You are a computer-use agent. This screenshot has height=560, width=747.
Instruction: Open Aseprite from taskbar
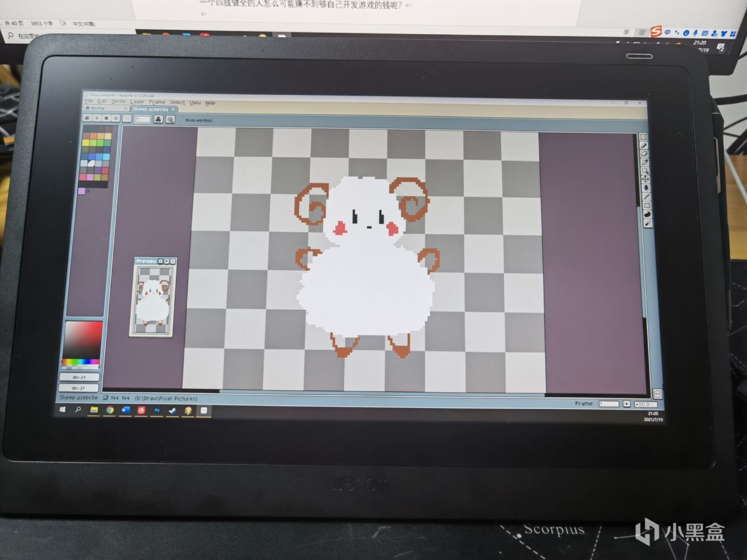click(204, 411)
